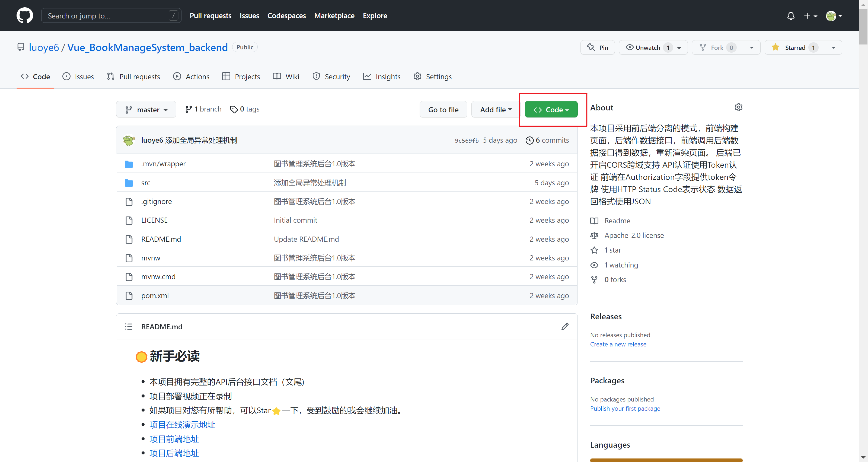This screenshot has height=462, width=868.
Task: Toggle the Starred button
Action: [794, 47]
